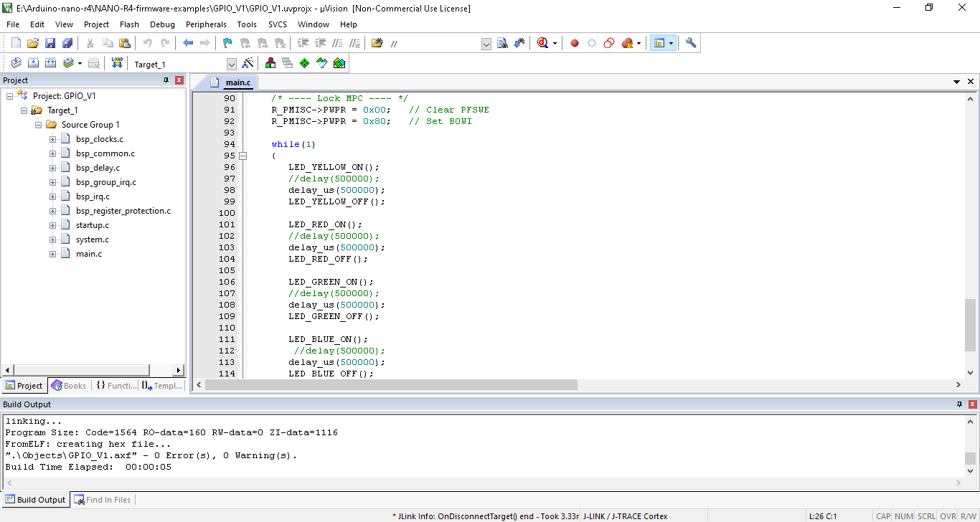
Task: Select bsp_delay.c in the project tree
Action: [98, 168]
